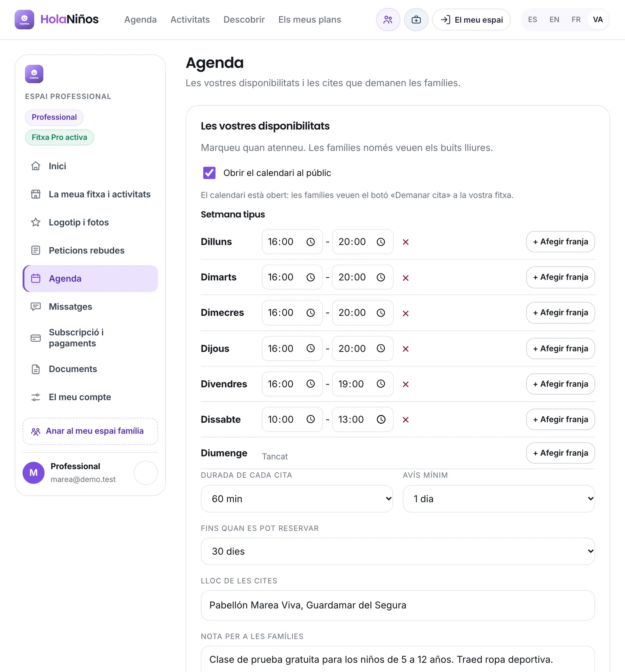Viewport: 625px width, 672px height.
Task: Open the professional briefcase icon in header
Action: click(x=416, y=20)
